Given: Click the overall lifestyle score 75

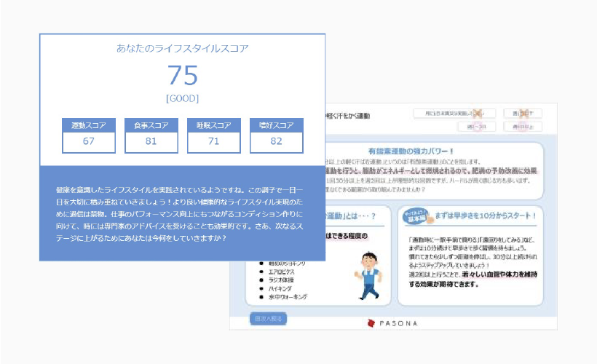Looking at the screenshot, I should 182,75.
